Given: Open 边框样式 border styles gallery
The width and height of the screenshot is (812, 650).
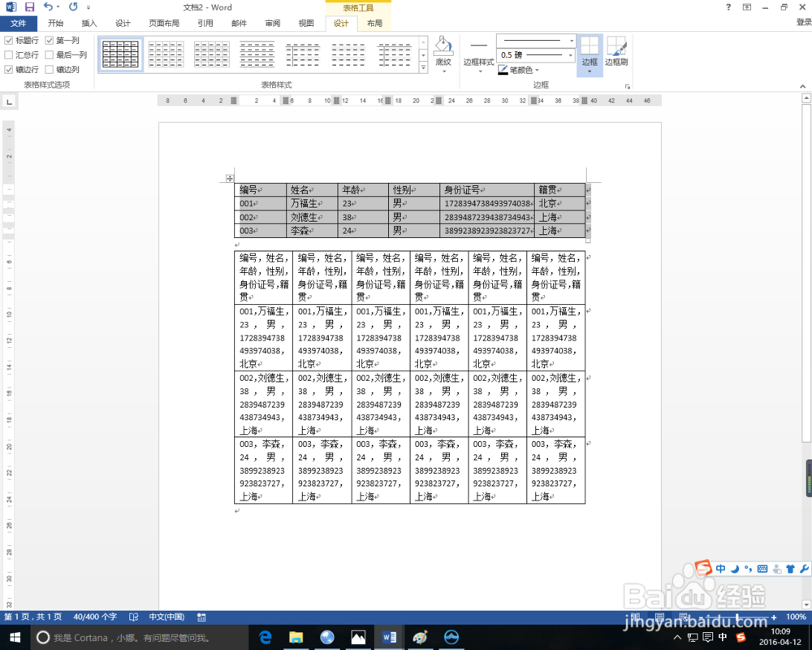Looking at the screenshot, I should coord(478,56).
